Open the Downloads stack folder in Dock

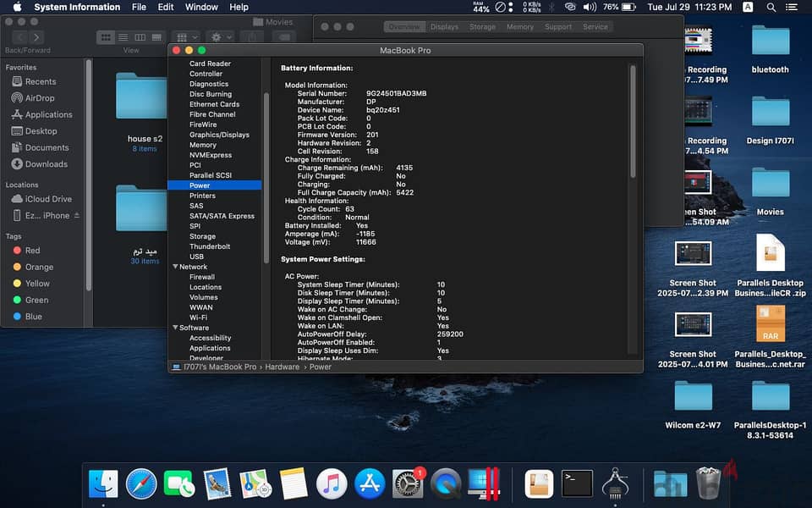pyautogui.click(x=670, y=483)
